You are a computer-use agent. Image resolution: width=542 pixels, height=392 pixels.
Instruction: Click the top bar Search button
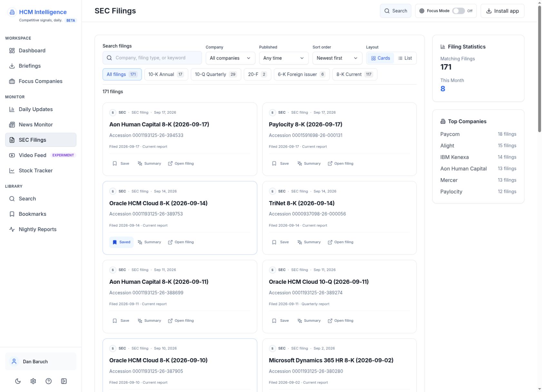coord(395,11)
